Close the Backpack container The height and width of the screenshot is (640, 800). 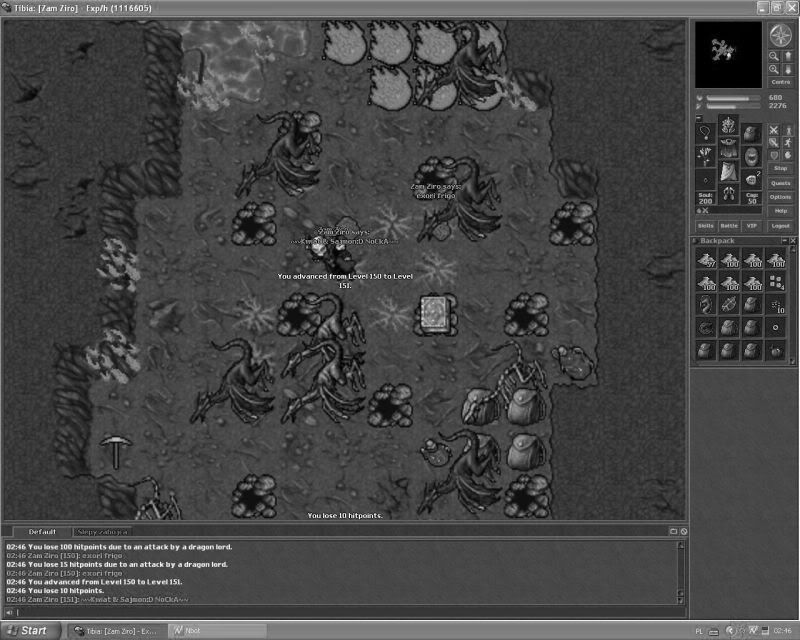793,240
